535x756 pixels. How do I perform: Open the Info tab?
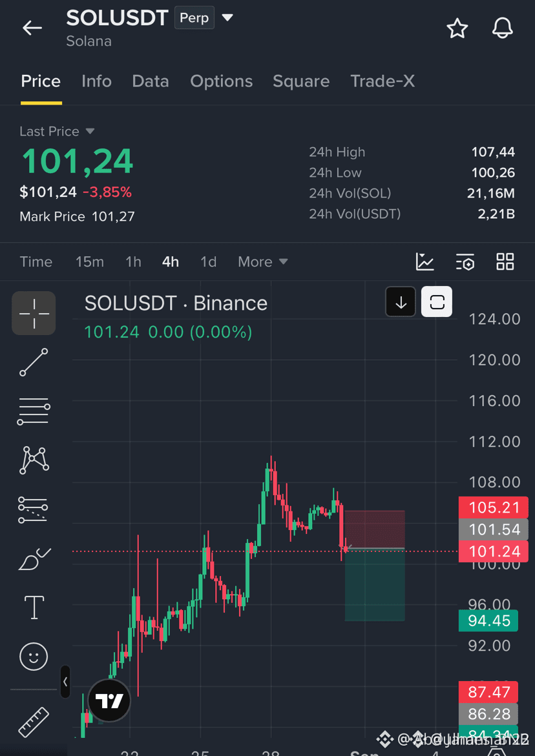[x=96, y=81]
